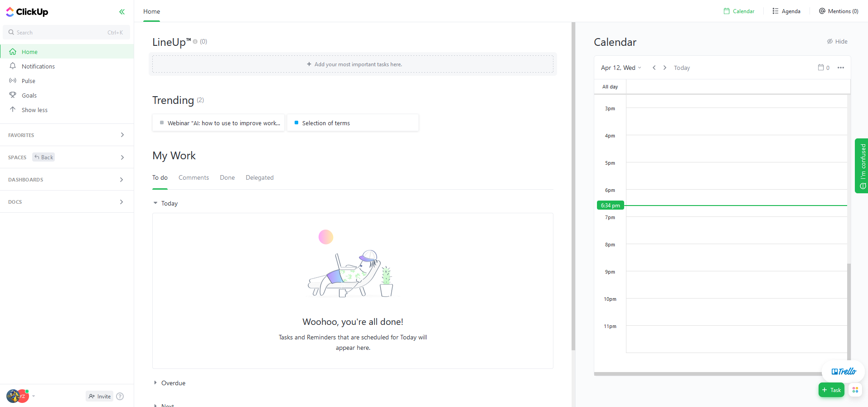Collapse the Today section under My Work

pyautogui.click(x=156, y=203)
